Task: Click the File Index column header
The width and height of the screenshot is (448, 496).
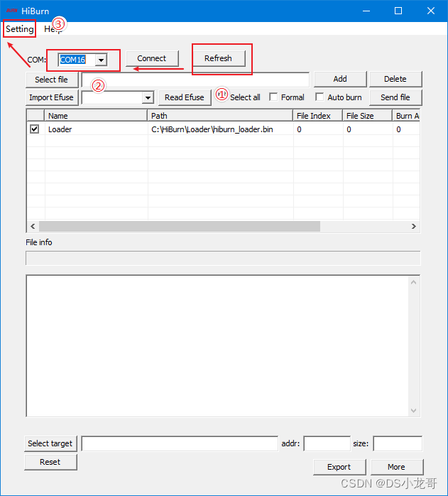Action: (318, 116)
